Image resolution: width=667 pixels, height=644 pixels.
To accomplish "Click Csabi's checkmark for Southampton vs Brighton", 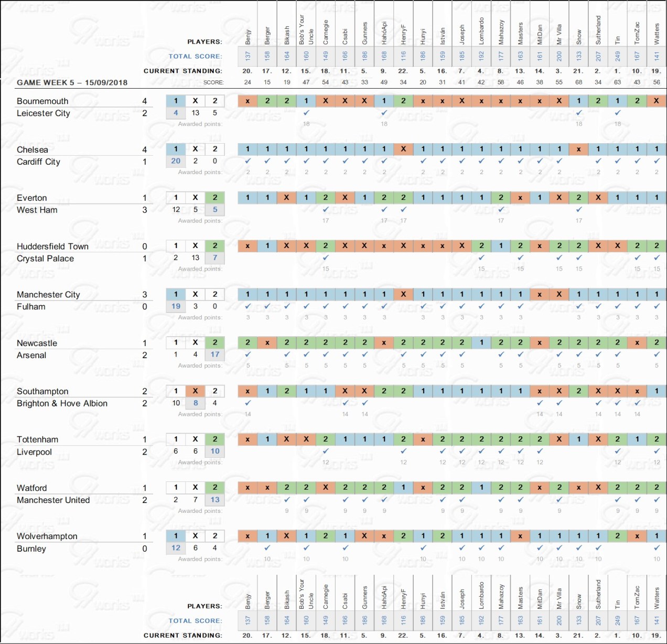I will [345, 403].
